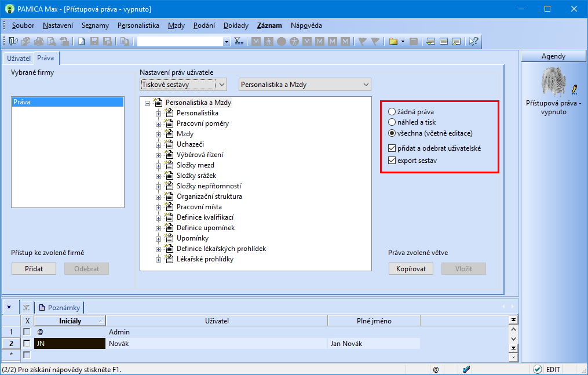Select 'Práva' in the Vybrané firmy list

pos(68,102)
